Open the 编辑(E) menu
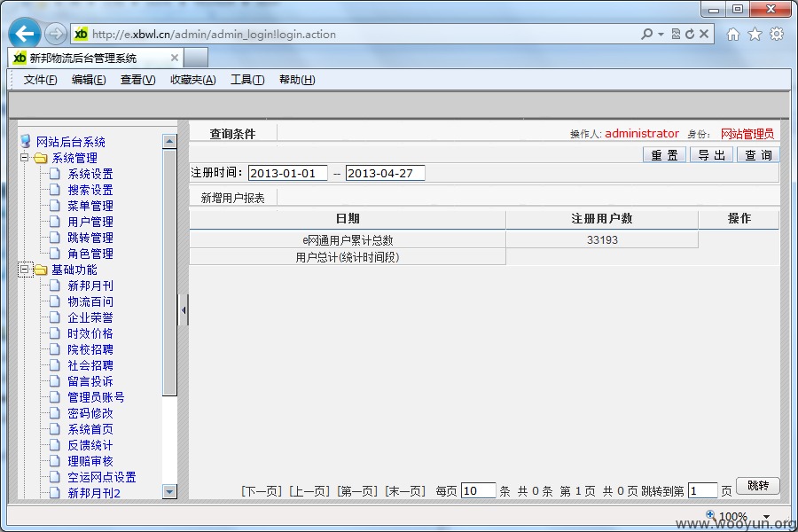 point(89,80)
